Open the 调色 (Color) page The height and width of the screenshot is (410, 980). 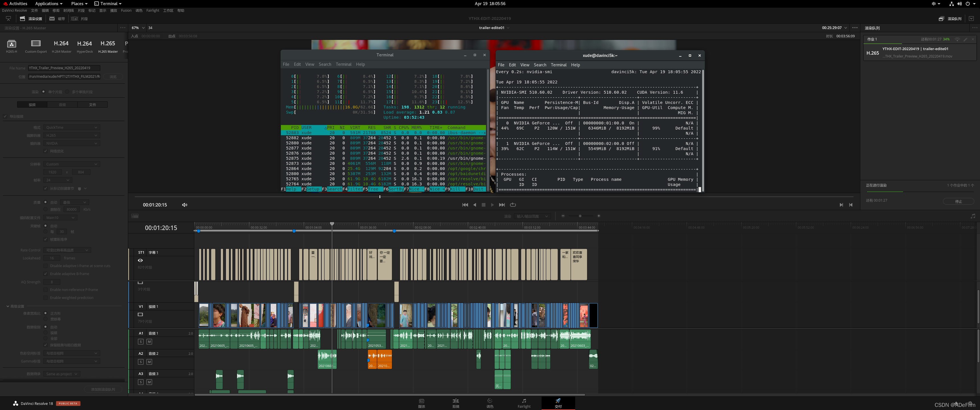coord(490,403)
